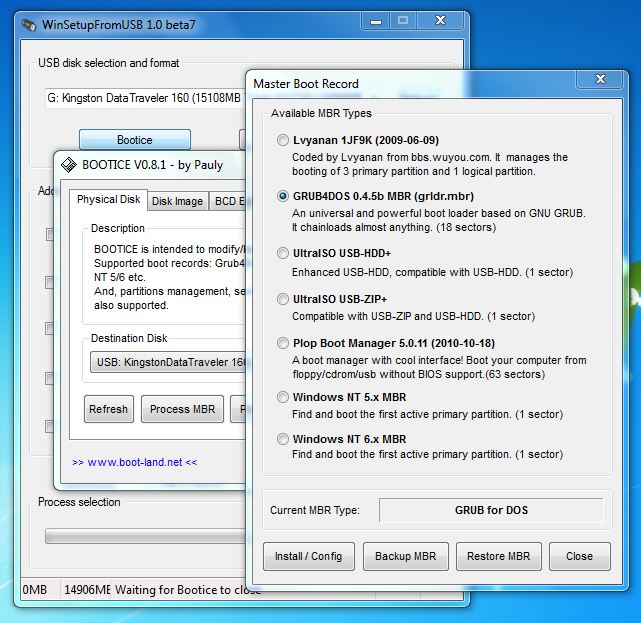Click the Current MBR Type field
Screen dimensions: 641x623
pyautogui.click(x=491, y=510)
